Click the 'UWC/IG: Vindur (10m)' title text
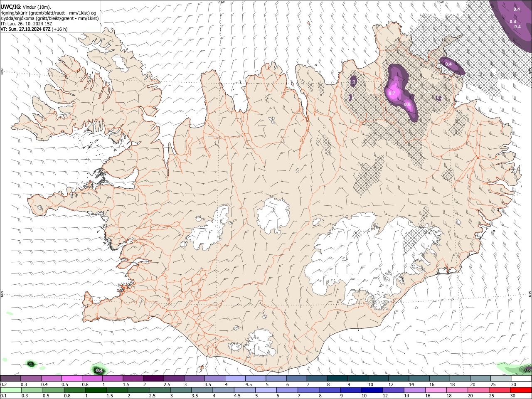Viewport: 532px width, 399px height. pyautogui.click(x=25, y=7)
